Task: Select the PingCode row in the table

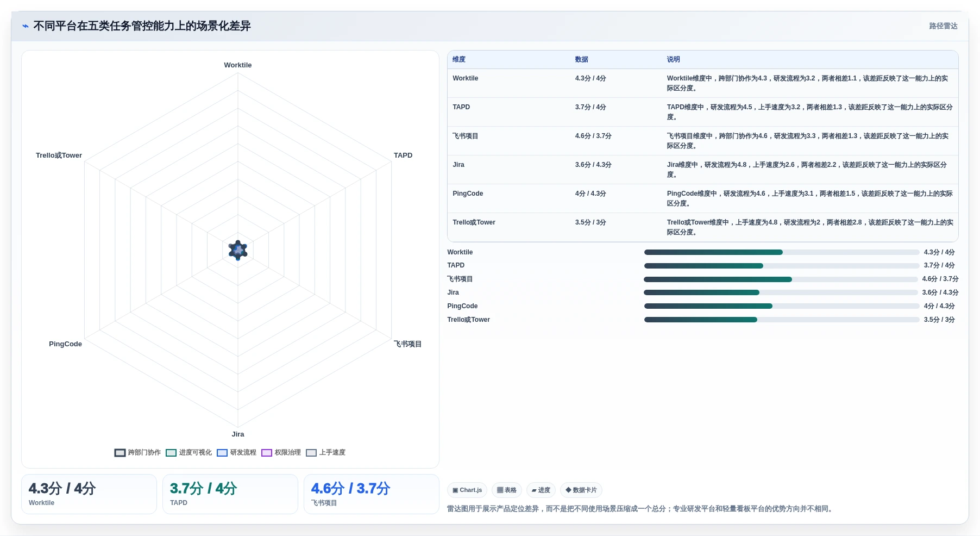Action: click(702, 198)
